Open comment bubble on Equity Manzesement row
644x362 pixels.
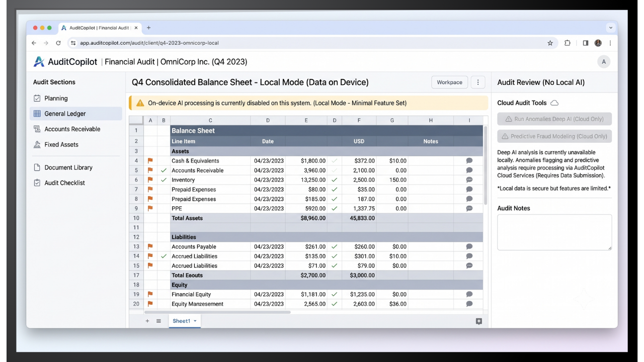tap(469, 304)
